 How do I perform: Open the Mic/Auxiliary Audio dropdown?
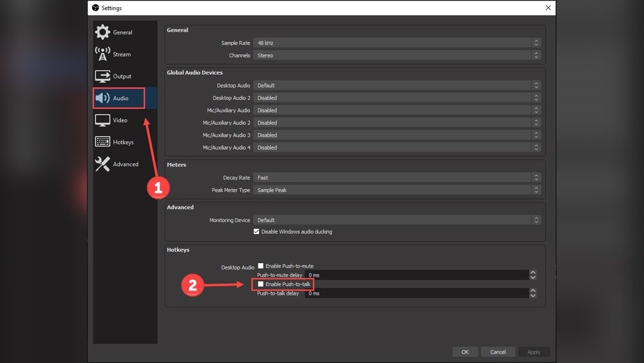click(x=397, y=110)
